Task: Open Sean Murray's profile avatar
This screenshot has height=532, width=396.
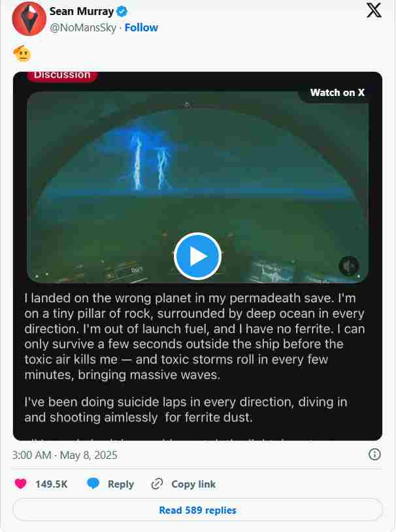Action: click(x=29, y=19)
